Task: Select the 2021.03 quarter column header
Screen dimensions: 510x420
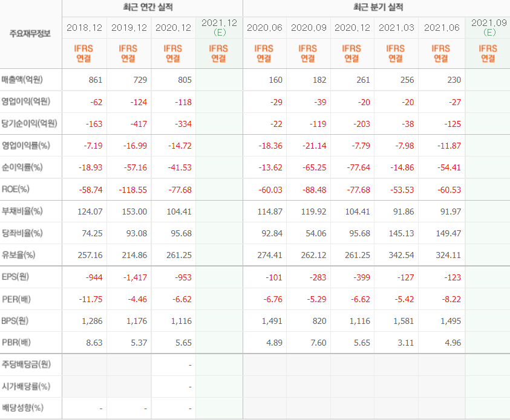Action: pos(396,28)
